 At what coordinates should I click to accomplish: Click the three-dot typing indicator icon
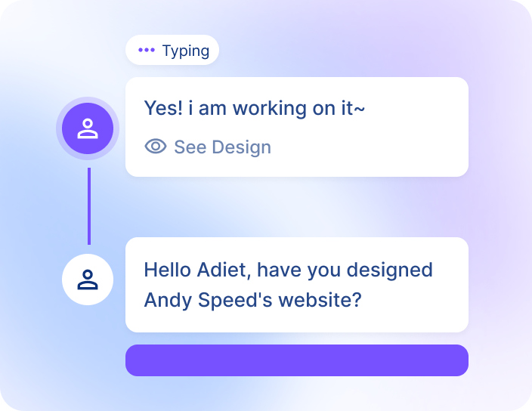pos(147,51)
